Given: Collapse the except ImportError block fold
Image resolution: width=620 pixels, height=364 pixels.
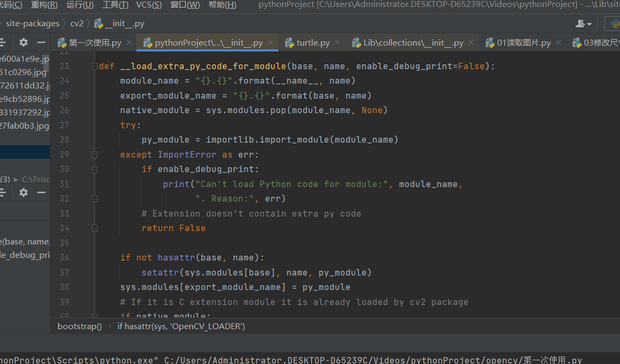Looking at the screenshot, I should tap(94, 155).
